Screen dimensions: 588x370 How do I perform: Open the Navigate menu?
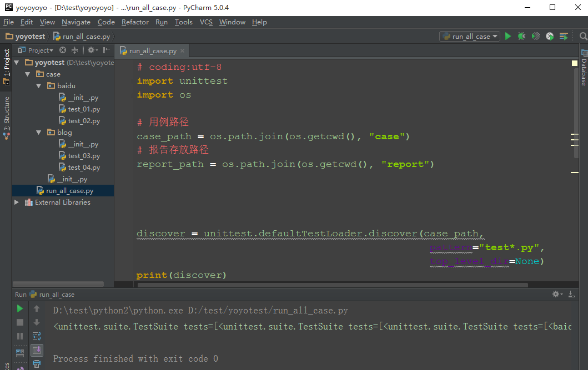(x=76, y=22)
